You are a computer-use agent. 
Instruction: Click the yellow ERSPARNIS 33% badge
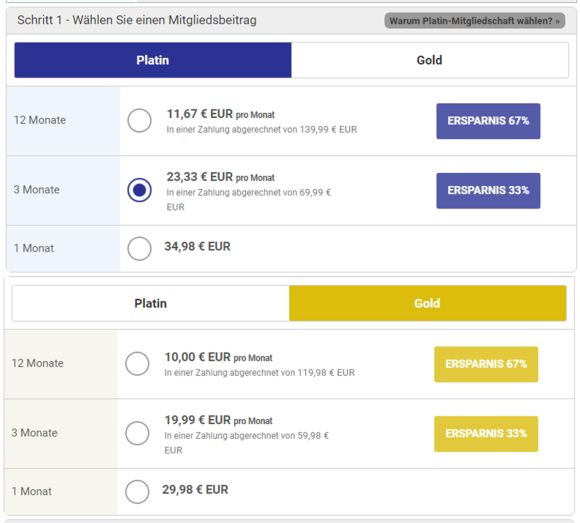[486, 433]
